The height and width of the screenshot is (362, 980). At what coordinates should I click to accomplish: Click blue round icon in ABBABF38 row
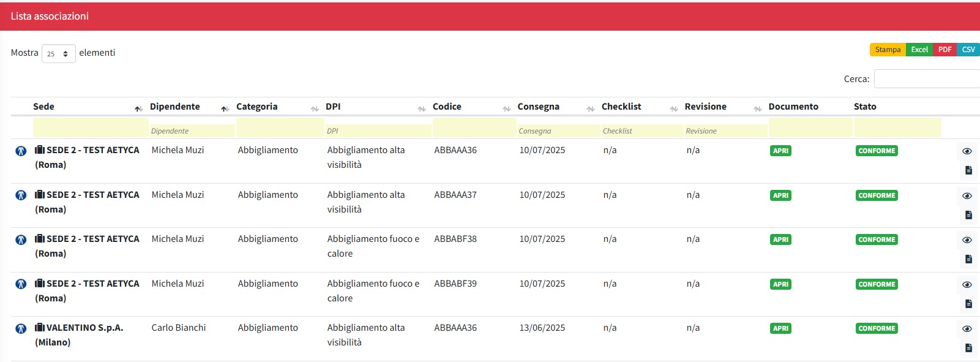coord(21,239)
